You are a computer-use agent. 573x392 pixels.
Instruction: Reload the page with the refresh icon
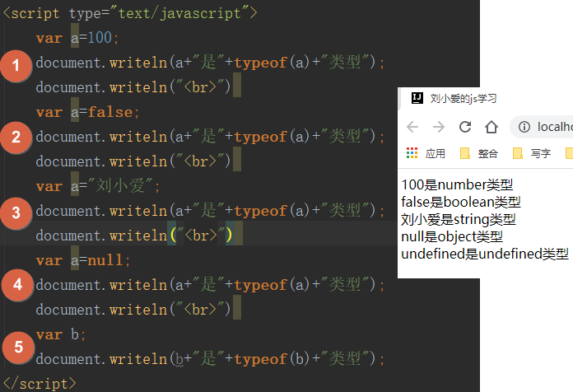[x=465, y=127]
